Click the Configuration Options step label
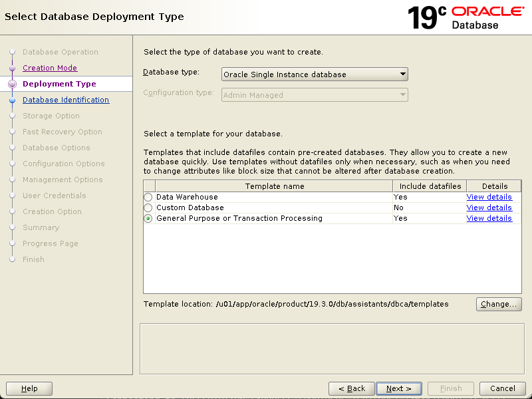The width and height of the screenshot is (532, 399). pyautogui.click(x=63, y=164)
